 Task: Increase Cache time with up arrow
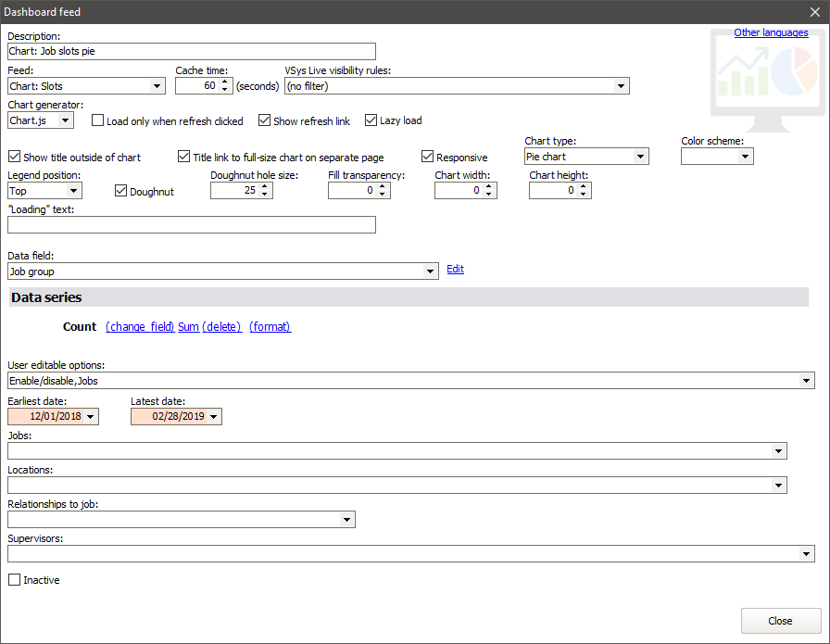[x=225, y=82]
